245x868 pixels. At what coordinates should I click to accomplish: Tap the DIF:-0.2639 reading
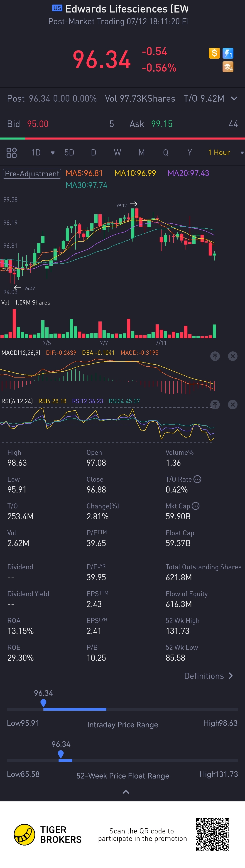tap(61, 353)
